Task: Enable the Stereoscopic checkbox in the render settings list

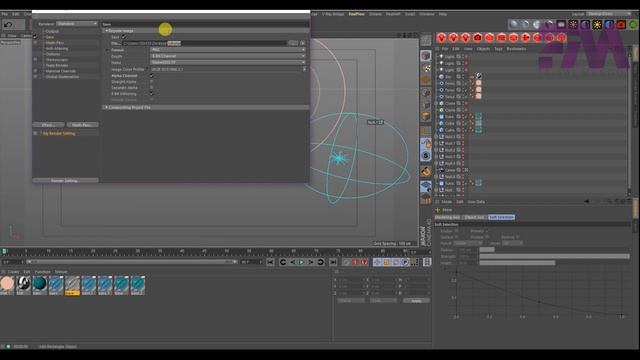Action: pyautogui.click(x=36, y=60)
